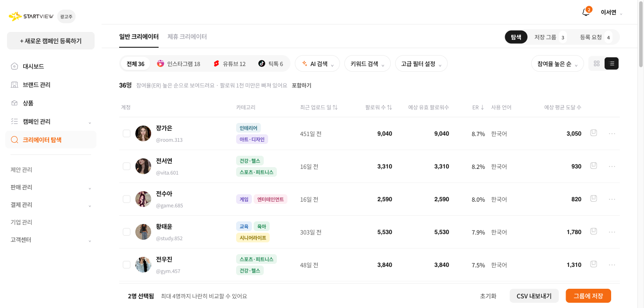Viewport: 644px width, 308px height.
Task: Open the 키워드 검색 dropdown
Action: click(367, 63)
